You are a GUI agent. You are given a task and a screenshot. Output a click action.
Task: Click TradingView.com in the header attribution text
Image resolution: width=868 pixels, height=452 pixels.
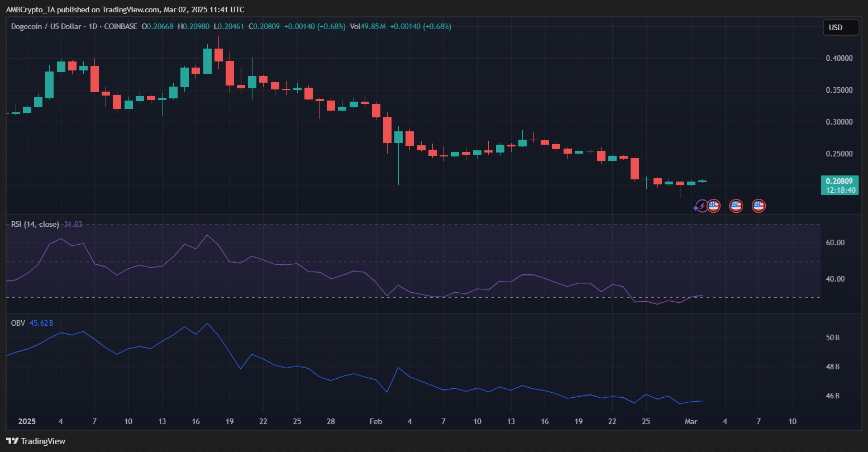coord(131,9)
